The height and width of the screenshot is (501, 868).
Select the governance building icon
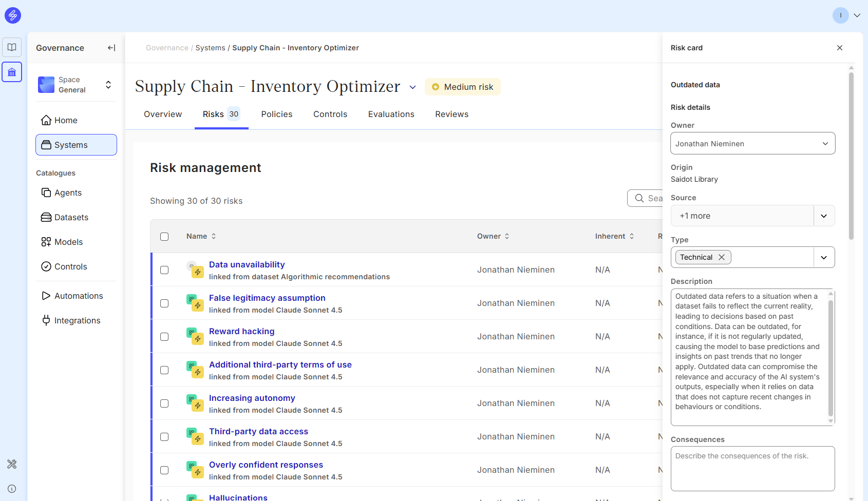tap(12, 72)
